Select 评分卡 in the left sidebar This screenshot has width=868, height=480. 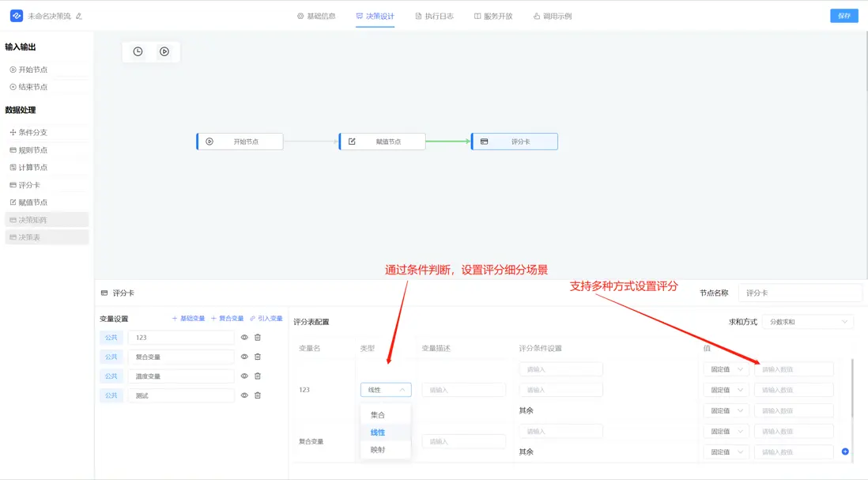[47, 185]
